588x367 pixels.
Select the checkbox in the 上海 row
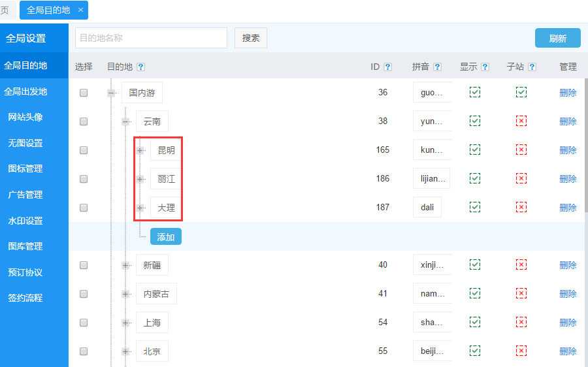(x=84, y=323)
